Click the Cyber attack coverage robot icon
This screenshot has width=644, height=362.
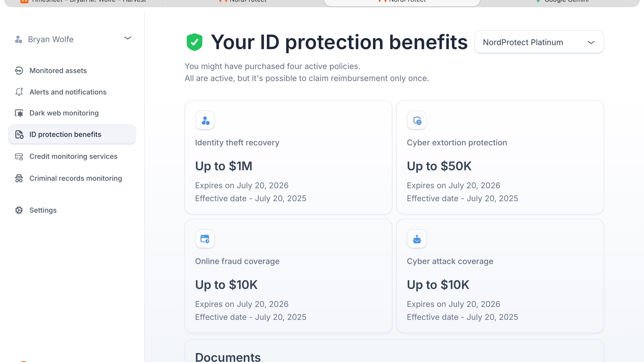(x=417, y=239)
